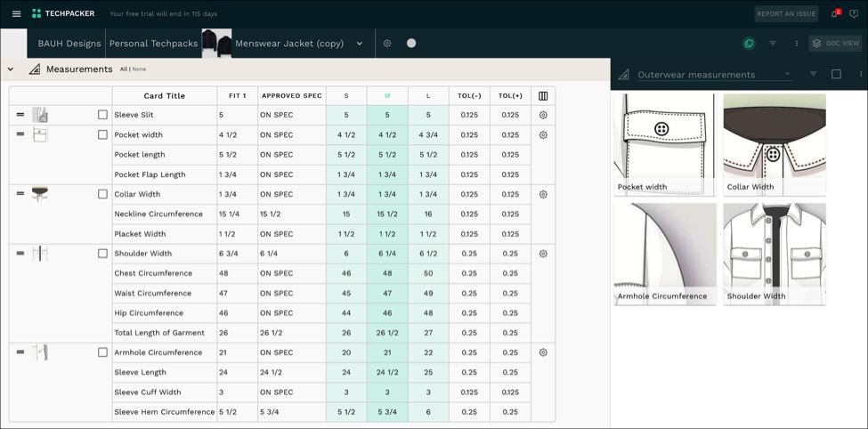Screen dimensions: 868x429
Task: Open settings gear for Shoulder Width row
Action: coord(543,254)
